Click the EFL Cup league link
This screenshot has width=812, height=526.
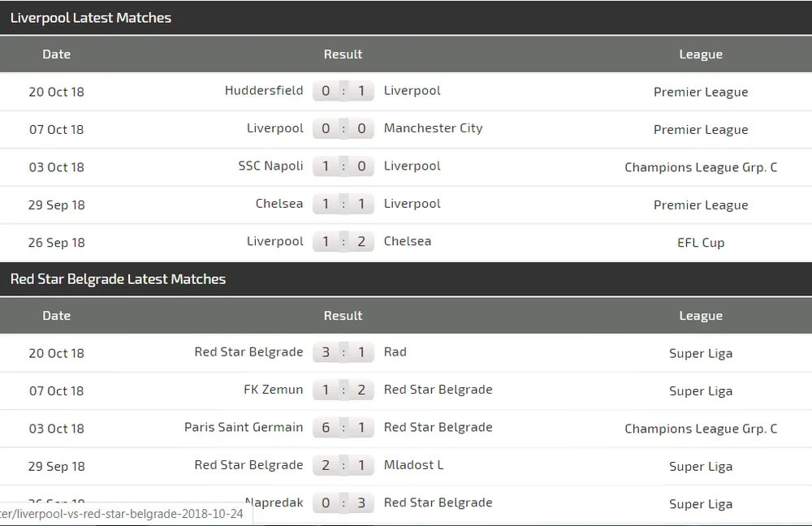[x=701, y=243]
